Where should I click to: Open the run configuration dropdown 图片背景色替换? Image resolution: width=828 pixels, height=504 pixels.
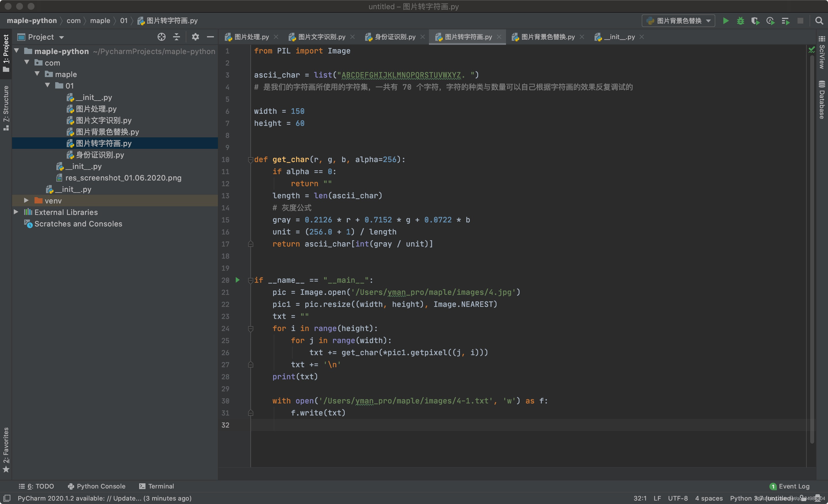point(678,21)
